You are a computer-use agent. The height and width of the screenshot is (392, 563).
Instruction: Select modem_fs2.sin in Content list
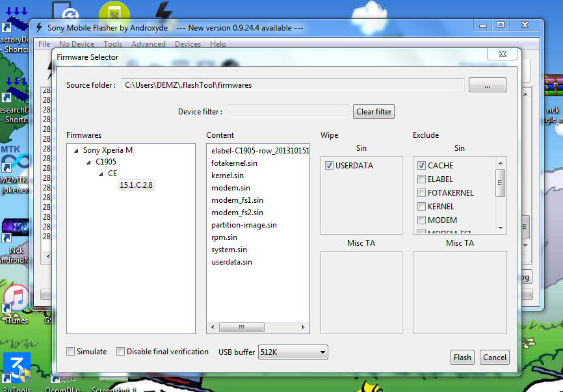[237, 213]
